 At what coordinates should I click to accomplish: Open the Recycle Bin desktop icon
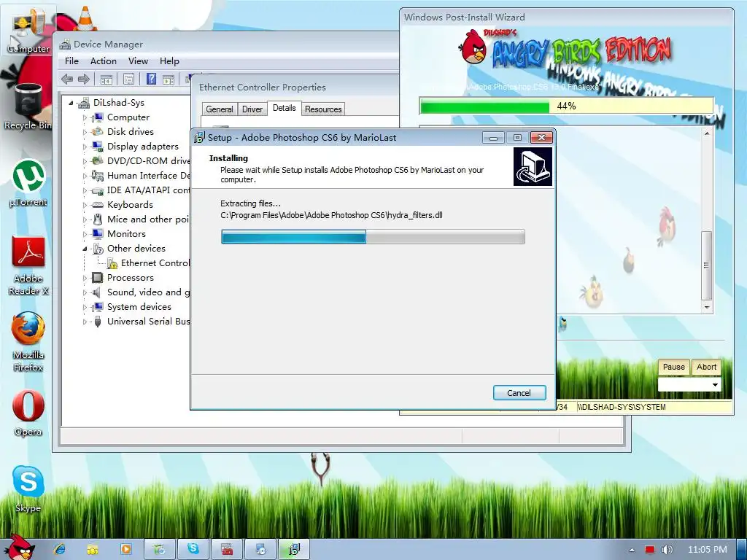[28, 106]
